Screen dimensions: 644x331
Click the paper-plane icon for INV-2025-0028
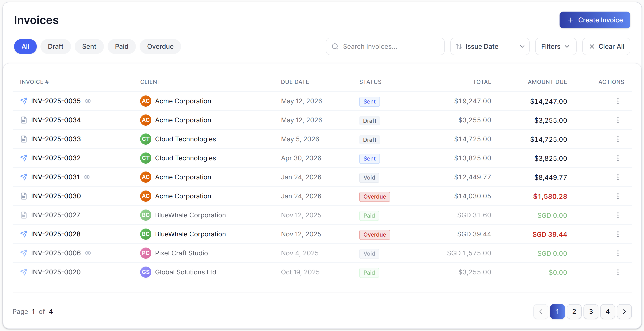pos(24,234)
